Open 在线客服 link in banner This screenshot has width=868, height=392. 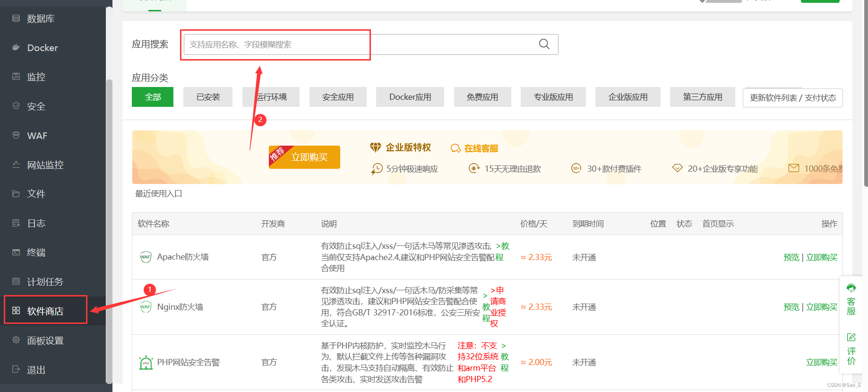[x=474, y=148]
